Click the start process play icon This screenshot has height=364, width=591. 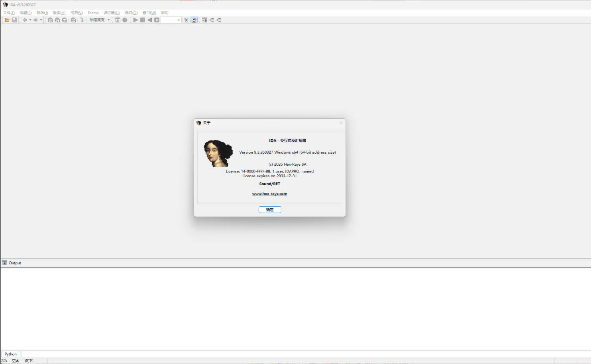pyautogui.click(x=135, y=20)
